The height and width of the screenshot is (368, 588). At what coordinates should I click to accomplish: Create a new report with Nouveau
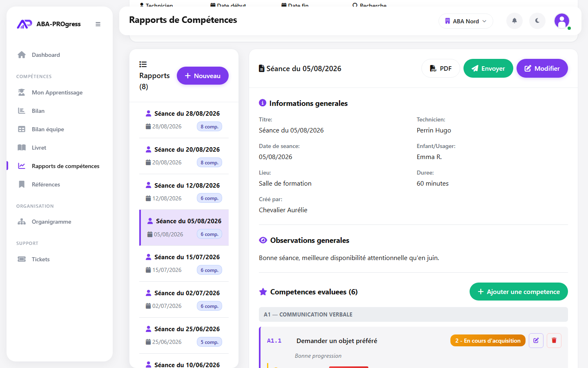[x=203, y=76]
